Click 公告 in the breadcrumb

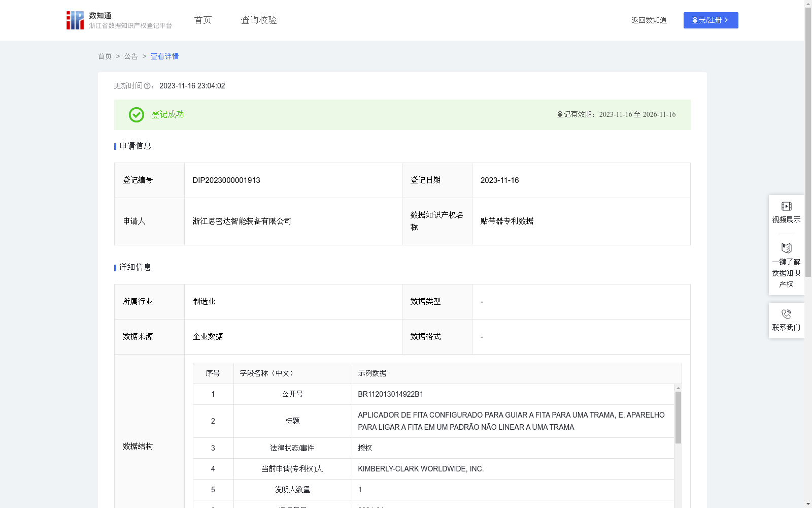pyautogui.click(x=131, y=56)
